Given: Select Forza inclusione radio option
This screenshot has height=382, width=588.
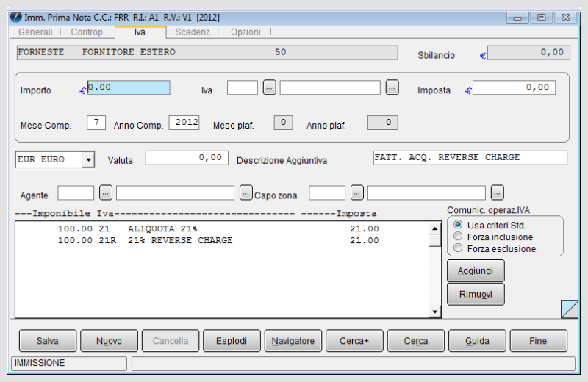Looking at the screenshot, I should pos(458,236).
